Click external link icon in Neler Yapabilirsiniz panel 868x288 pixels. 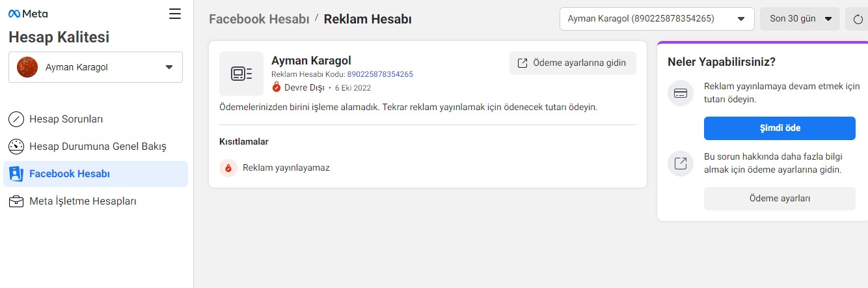(x=681, y=164)
